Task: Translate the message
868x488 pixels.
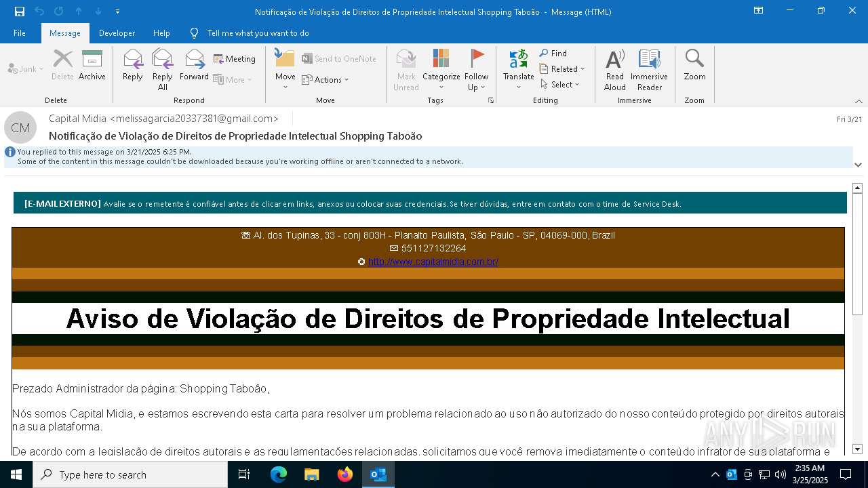Action: [519, 70]
